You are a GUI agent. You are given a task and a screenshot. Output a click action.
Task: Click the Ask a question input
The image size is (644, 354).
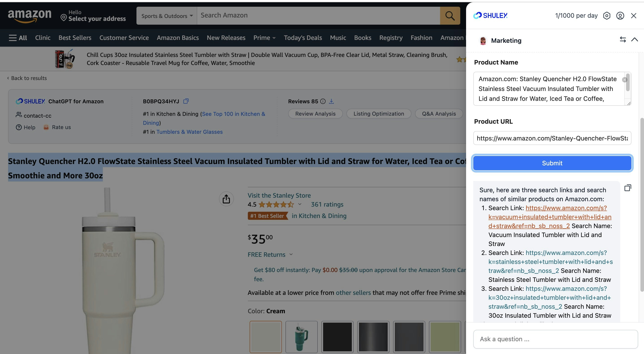555,339
